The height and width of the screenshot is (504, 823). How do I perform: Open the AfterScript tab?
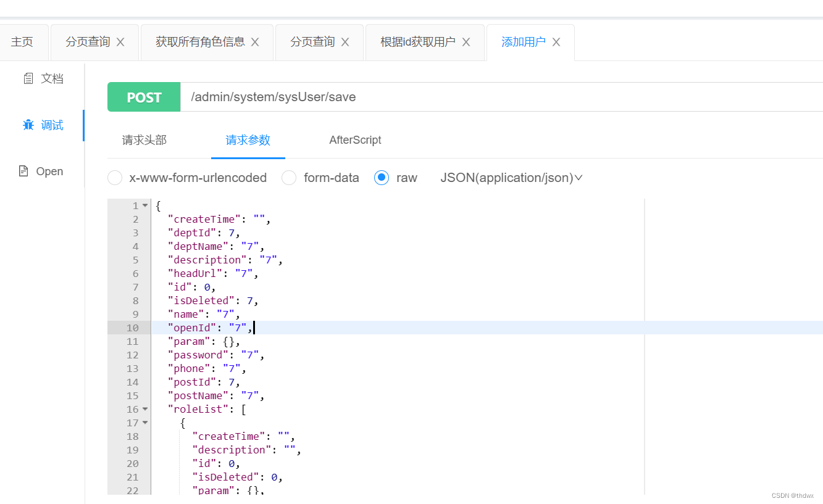[355, 140]
